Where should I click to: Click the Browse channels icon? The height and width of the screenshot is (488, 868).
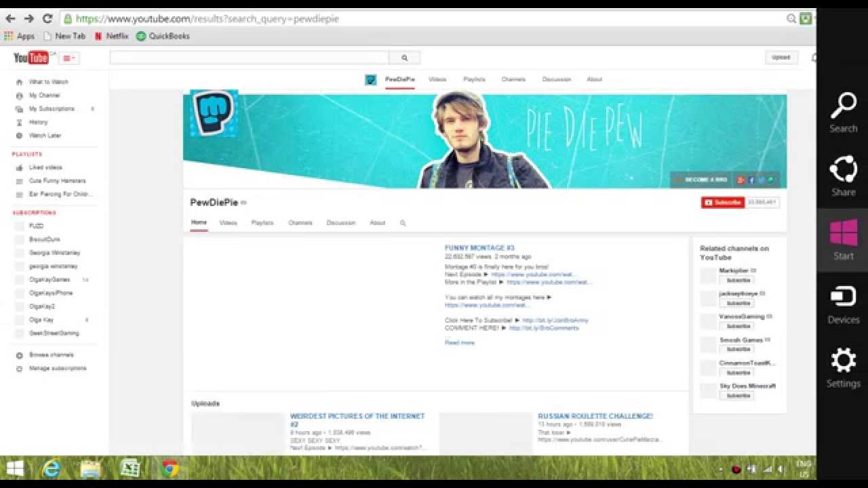[19, 355]
